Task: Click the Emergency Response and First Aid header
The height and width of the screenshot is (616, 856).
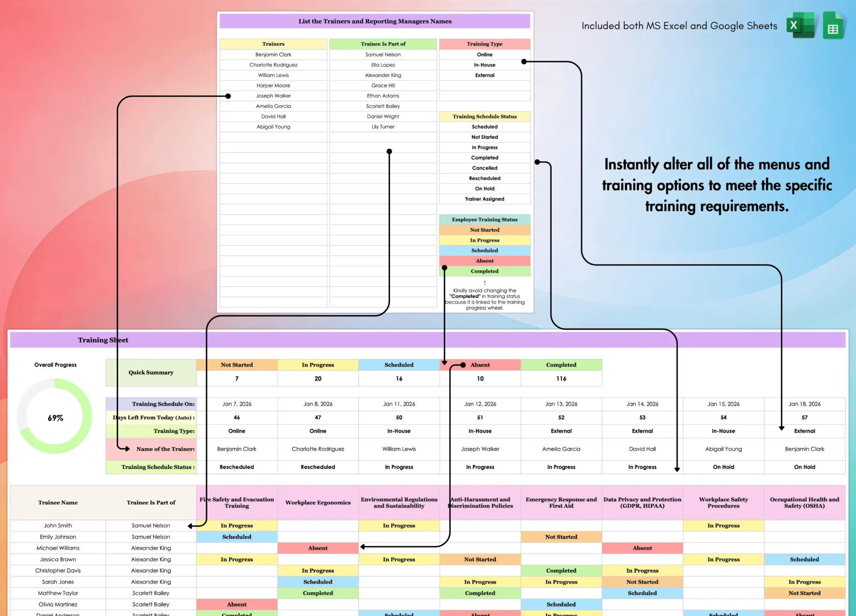Action: pyautogui.click(x=561, y=503)
